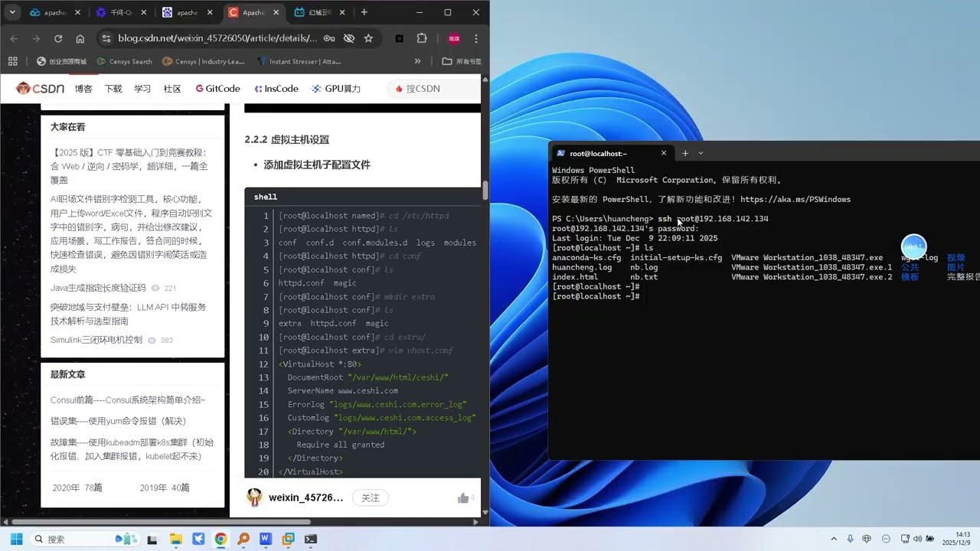This screenshot has height=551, width=980.
Task: Open the AI职场文件错别字检测工具 article
Action: tap(131, 233)
